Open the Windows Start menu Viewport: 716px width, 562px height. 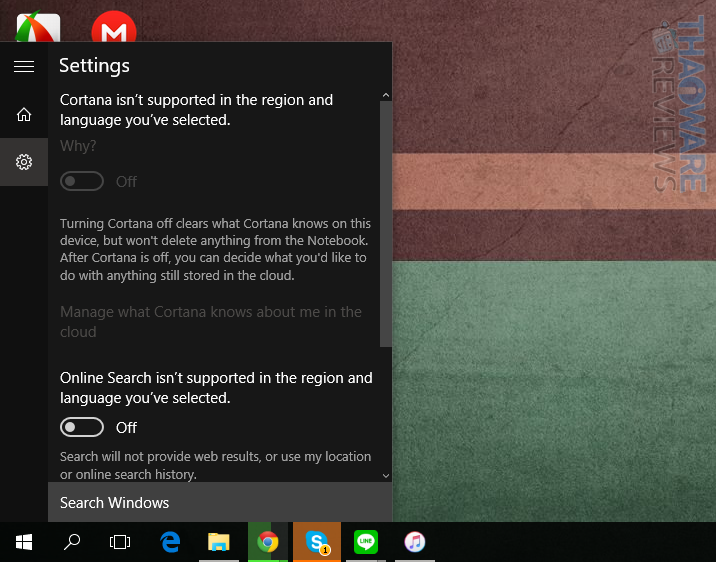24,542
